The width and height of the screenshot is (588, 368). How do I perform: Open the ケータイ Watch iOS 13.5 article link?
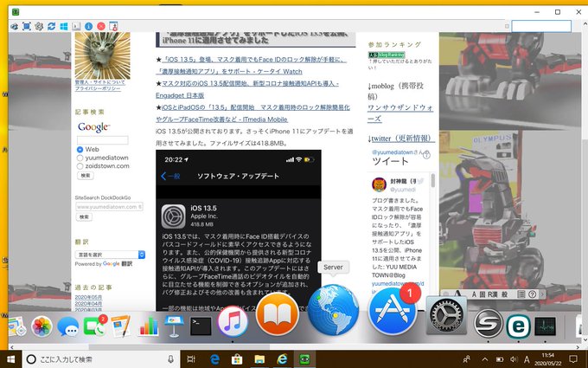click(x=251, y=65)
